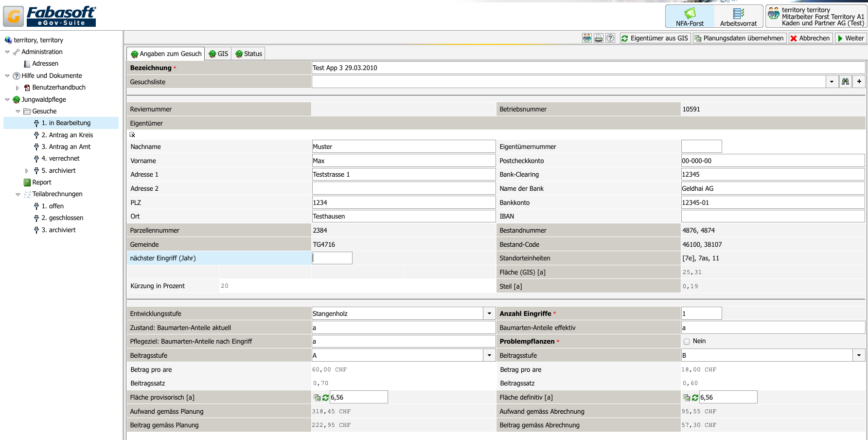The image size is (868, 440).
Task: Open the Arbeitsvorrat top tab
Action: pyautogui.click(x=738, y=17)
